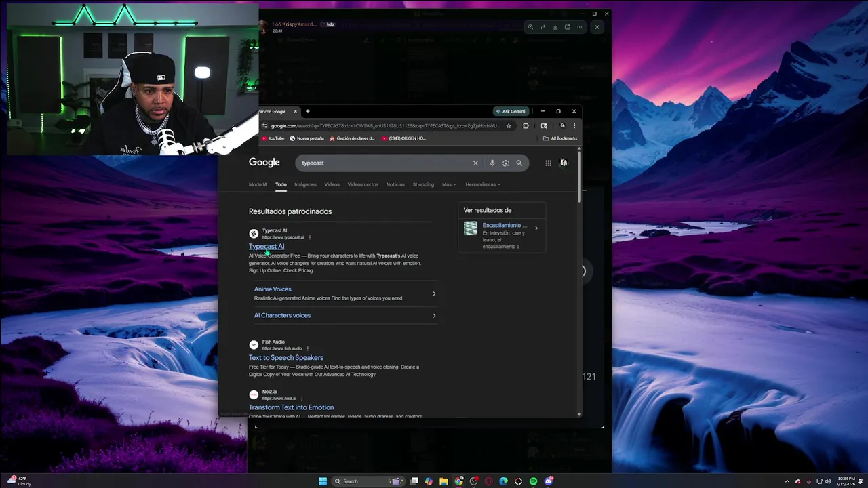Viewport: 868px width, 488px height.
Task: Click the Typecast AI site favicon
Action: tap(254, 234)
